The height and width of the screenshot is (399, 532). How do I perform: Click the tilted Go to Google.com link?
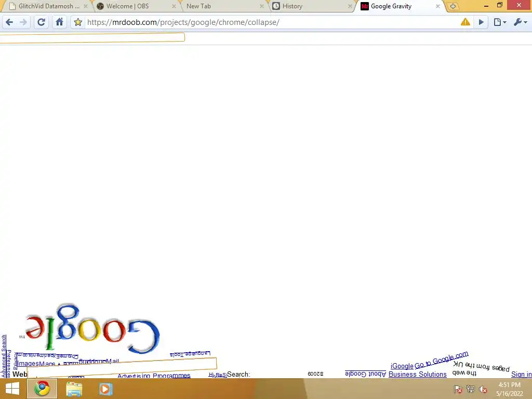tap(442, 360)
